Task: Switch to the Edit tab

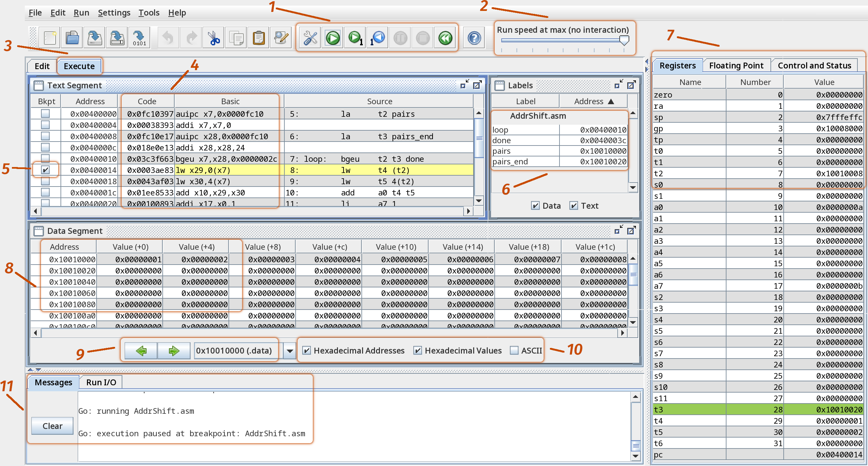Action: (43, 65)
